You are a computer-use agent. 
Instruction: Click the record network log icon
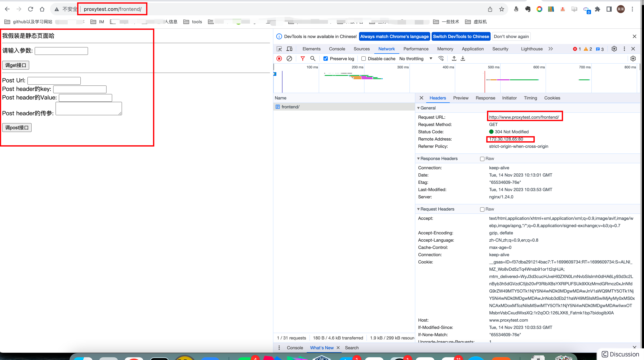279,59
